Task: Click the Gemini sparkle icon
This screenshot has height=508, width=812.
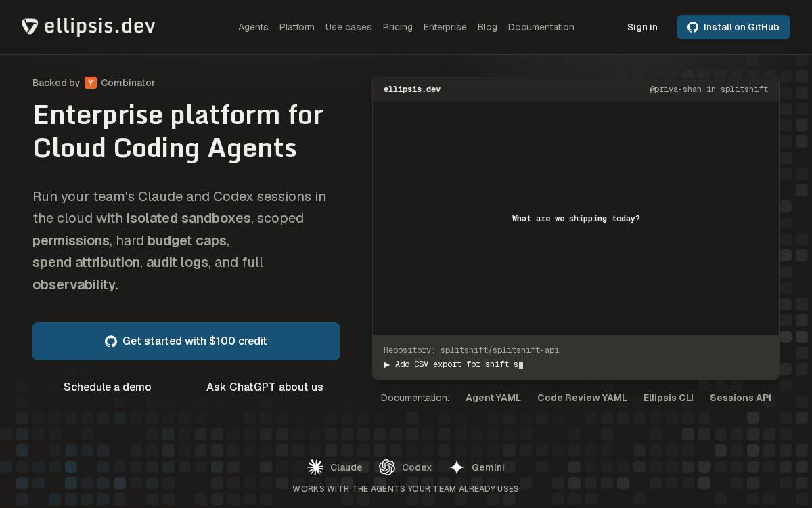Action: click(x=457, y=467)
